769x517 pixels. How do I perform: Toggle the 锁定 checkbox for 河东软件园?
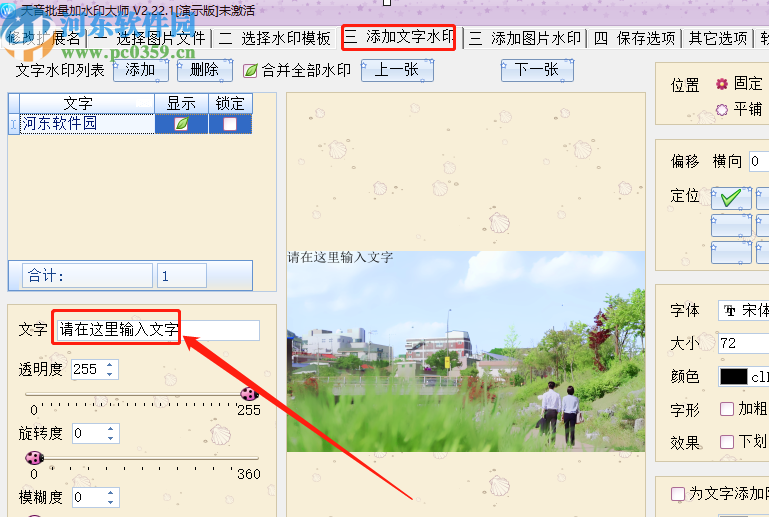pos(230,124)
